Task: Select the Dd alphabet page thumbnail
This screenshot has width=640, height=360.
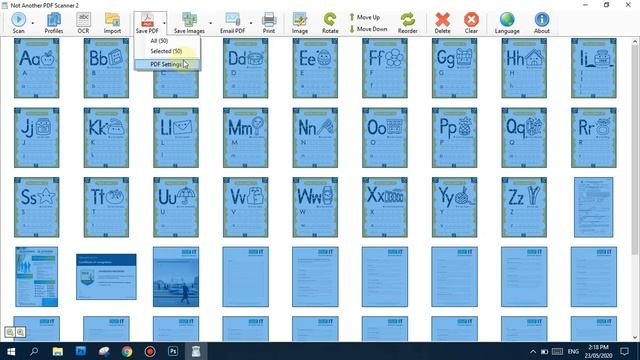Action: pos(245,68)
